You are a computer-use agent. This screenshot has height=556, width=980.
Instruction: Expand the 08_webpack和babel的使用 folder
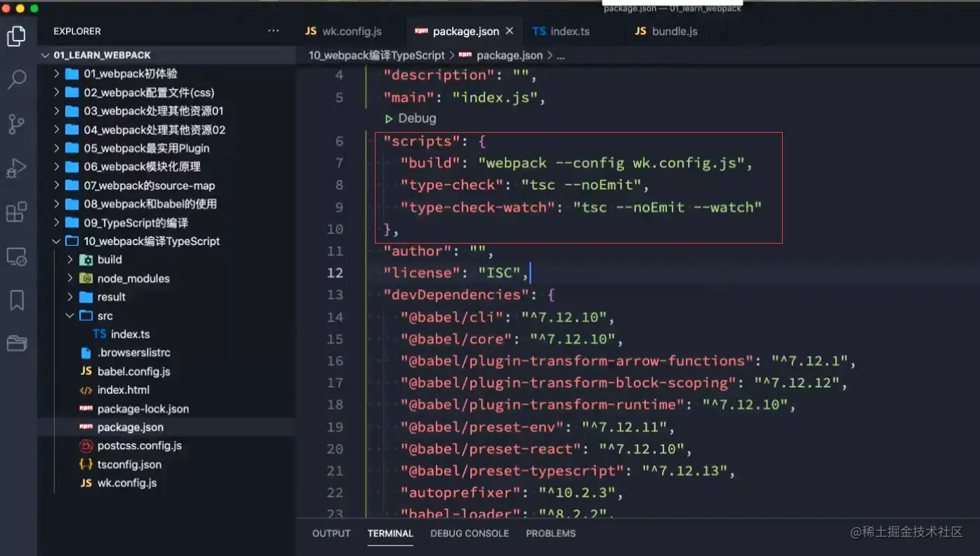[x=166, y=204]
